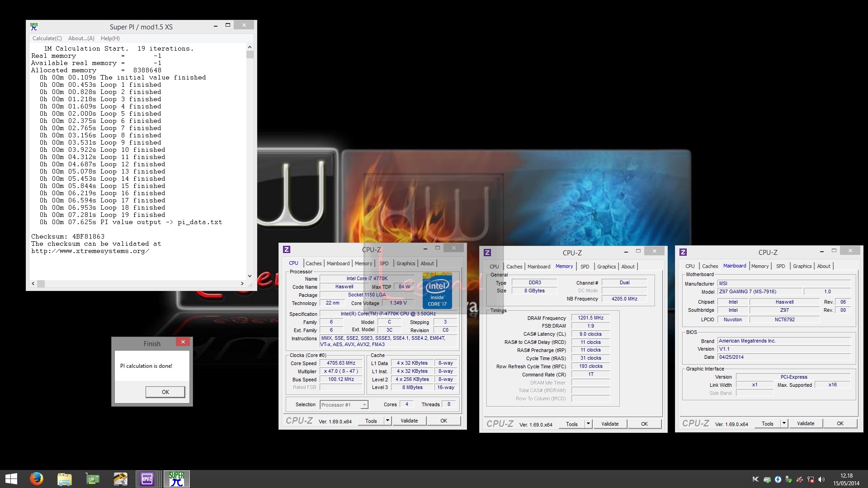
Task: Click OK in the Memory CPU-Z window
Action: pyautogui.click(x=644, y=424)
